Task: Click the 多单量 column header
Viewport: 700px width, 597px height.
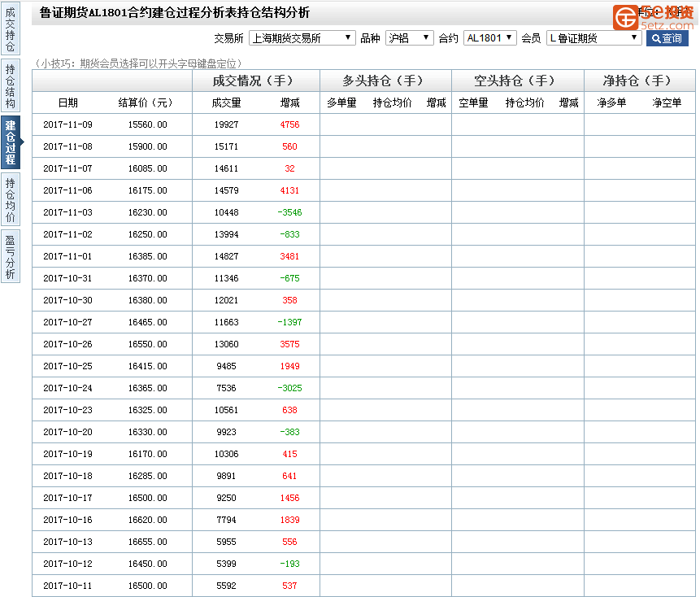Action: (x=341, y=102)
